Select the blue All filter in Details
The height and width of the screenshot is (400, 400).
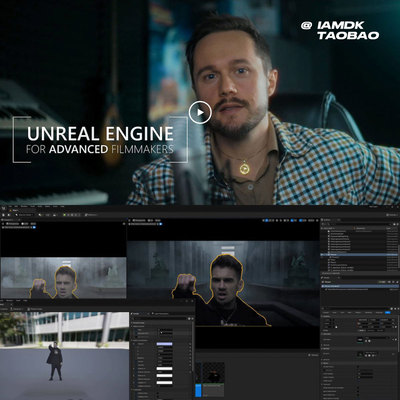pyautogui.click(x=388, y=312)
